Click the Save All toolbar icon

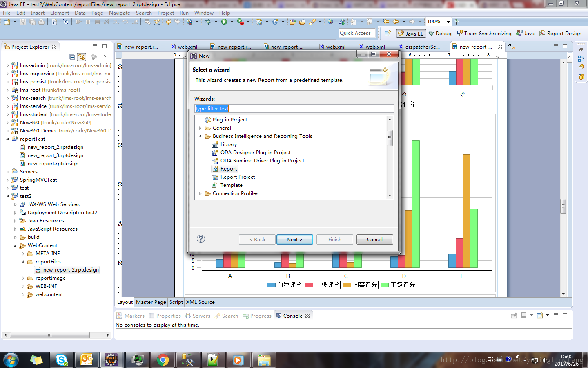pyautogui.click(x=32, y=22)
